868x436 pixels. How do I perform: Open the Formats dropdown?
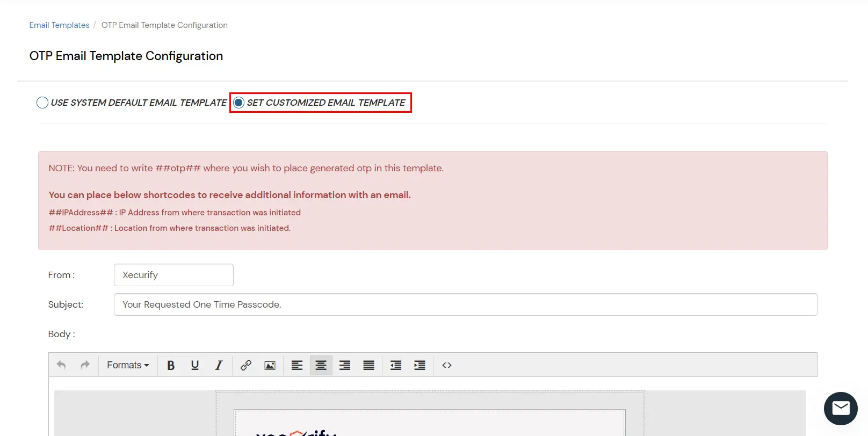coord(128,365)
